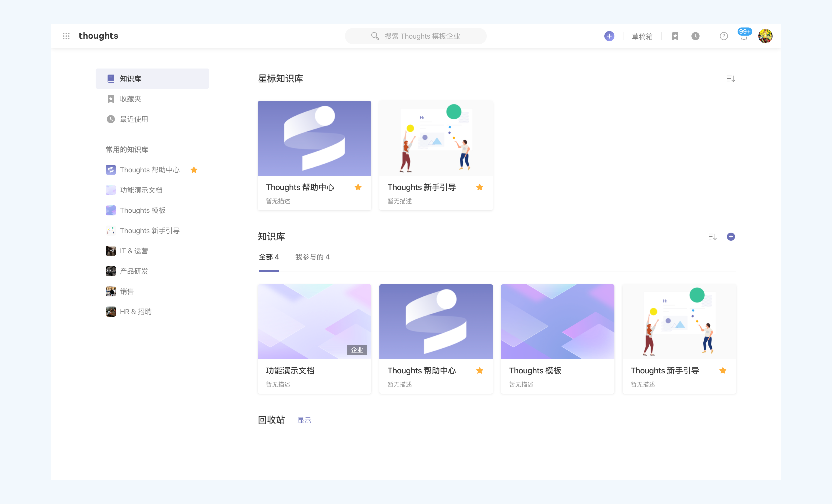Screen dimensions: 832x504
Task: Add new knowledge base with plus icon
Action: (x=731, y=237)
